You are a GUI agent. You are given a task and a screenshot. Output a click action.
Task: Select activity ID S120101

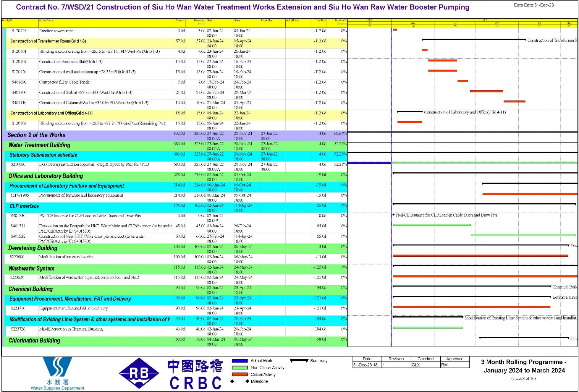pos(19,51)
